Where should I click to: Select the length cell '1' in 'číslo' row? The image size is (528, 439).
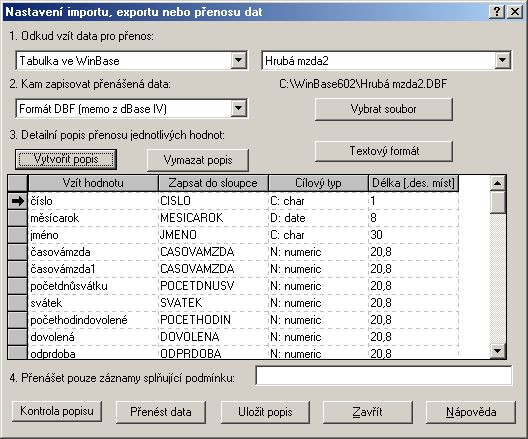coord(414,201)
